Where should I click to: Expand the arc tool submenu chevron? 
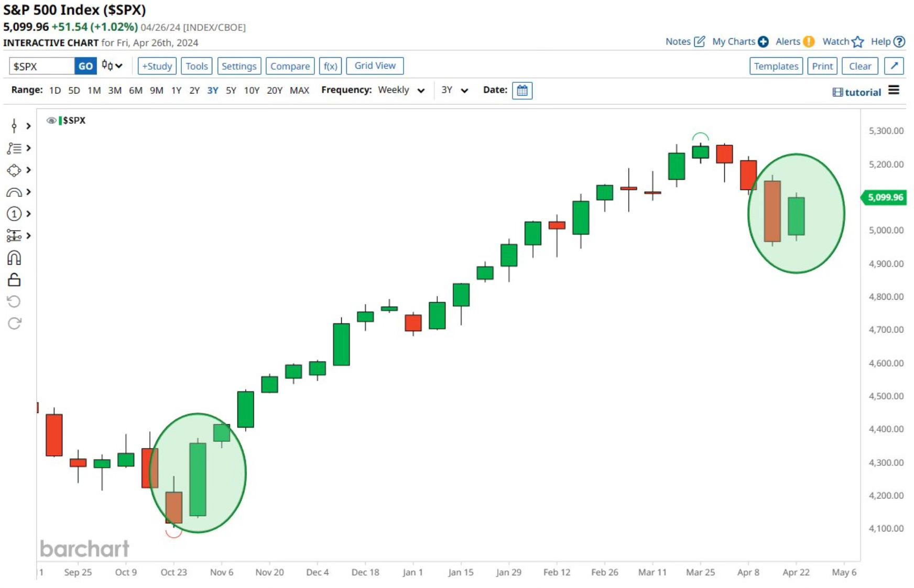[x=28, y=192]
